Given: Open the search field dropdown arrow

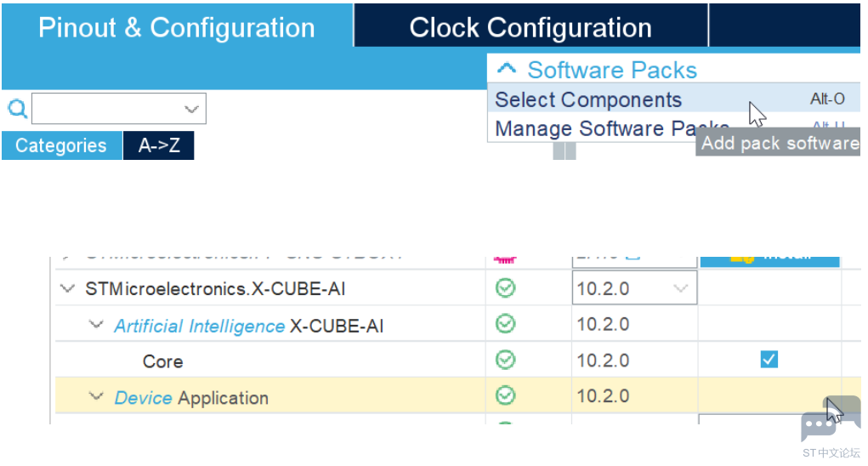Looking at the screenshot, I should (191, 109).
